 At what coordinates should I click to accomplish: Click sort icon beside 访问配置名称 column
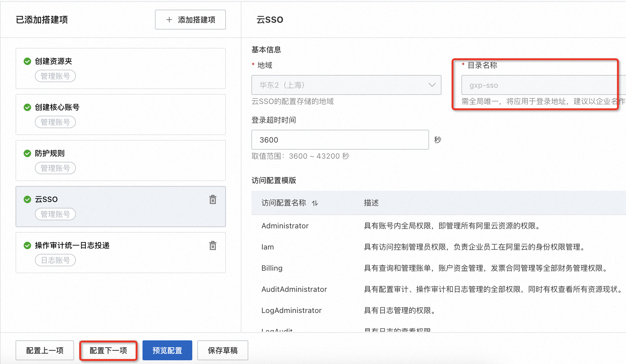point(315,203)
